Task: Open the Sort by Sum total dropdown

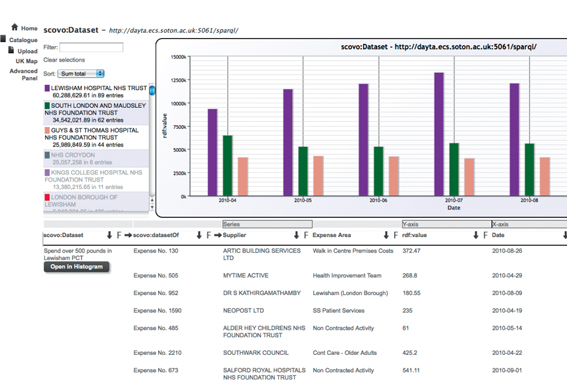Action: [81, 74]
